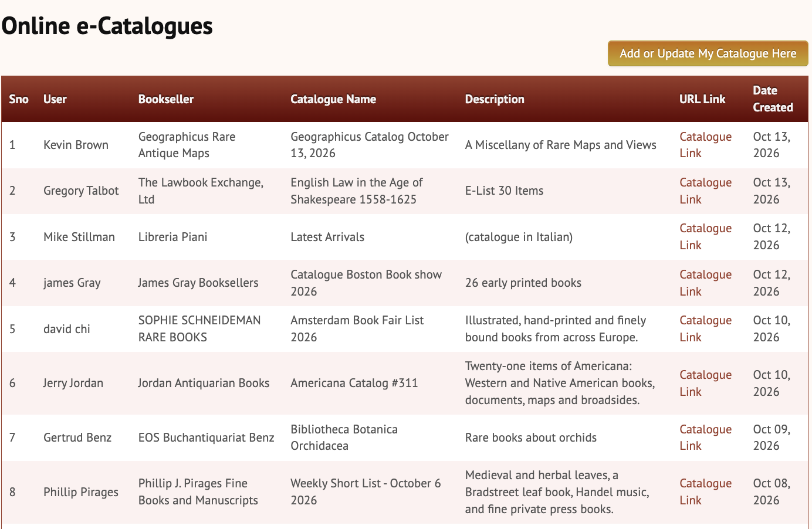812x529 pixels.
Task: Click bookseller Libreria Piani
Action: [173, 237]
